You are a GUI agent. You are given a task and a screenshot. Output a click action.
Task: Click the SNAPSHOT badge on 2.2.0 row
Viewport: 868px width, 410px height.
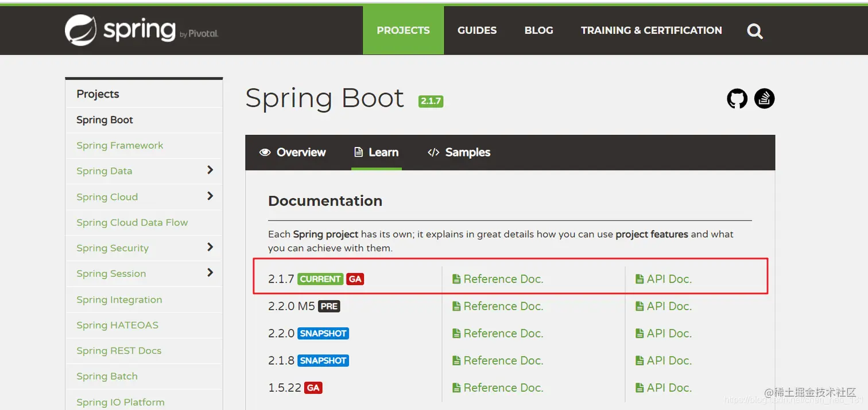[x=323, y=334]
